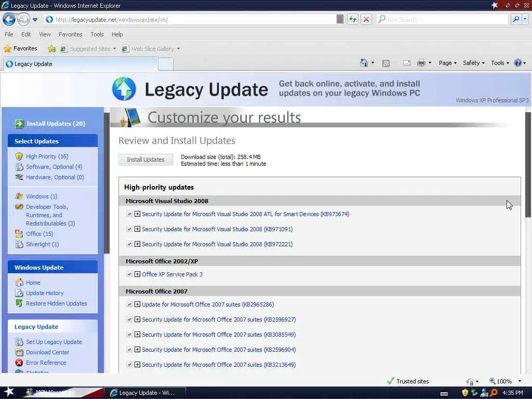Image resolution: width=532 pixels, height=399 pixels.
Task: Expand details for Office XP Service Pack 3
Action: 137,274
